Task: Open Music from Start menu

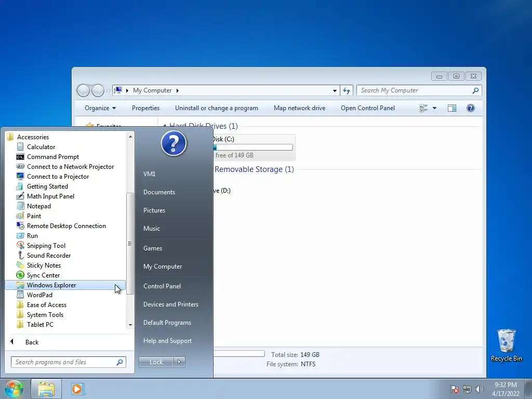Action: pos(151,229)
